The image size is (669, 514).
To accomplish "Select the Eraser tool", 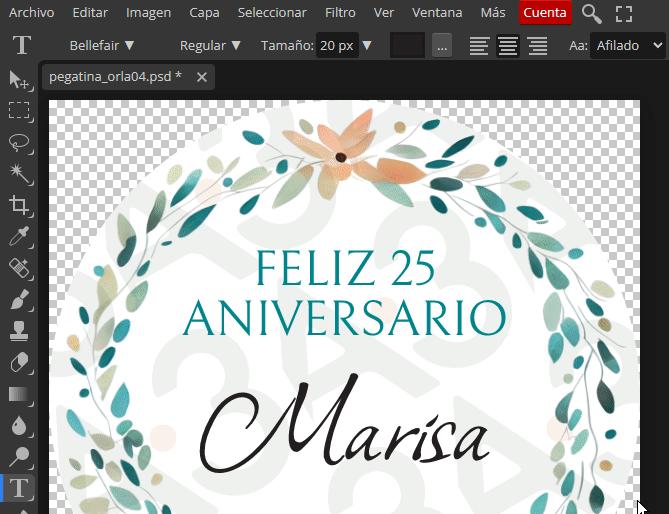I will pos(19,363).
